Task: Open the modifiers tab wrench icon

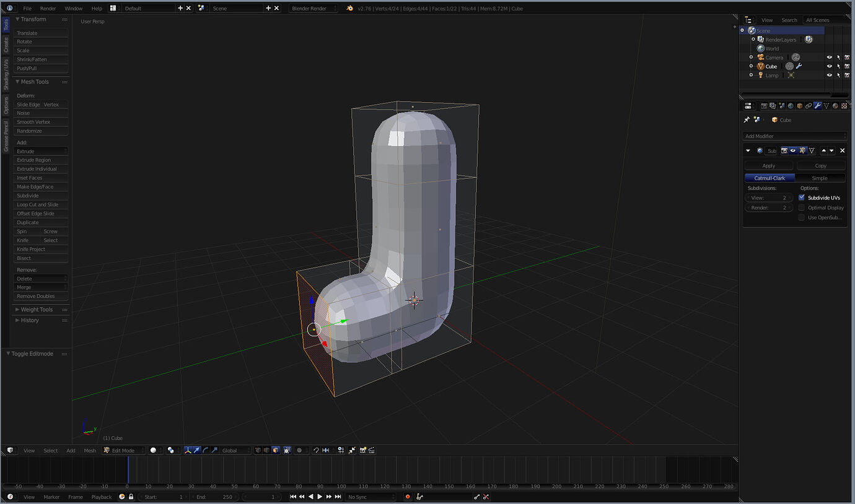Action: (817, 106)
